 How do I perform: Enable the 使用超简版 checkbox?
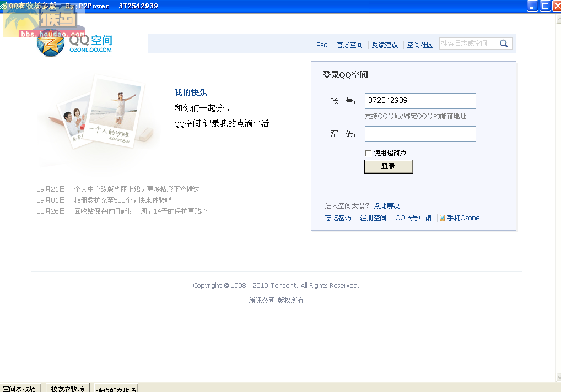coord(368,153)
